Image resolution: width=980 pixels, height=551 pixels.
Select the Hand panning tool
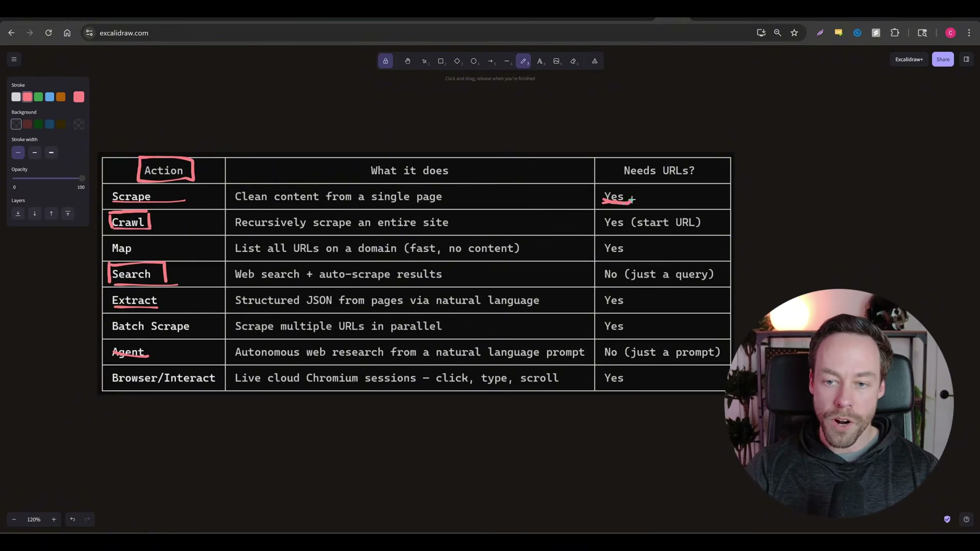pos(407,61)
